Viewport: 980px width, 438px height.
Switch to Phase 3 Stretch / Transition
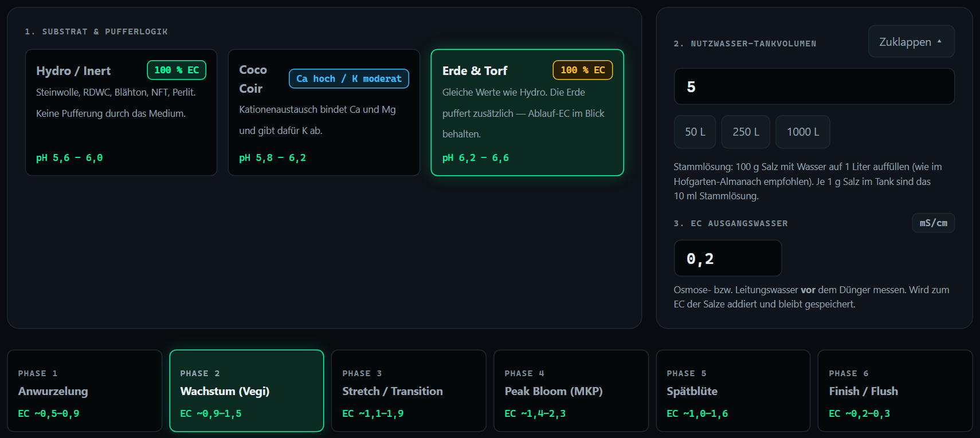tap(409, 390)
